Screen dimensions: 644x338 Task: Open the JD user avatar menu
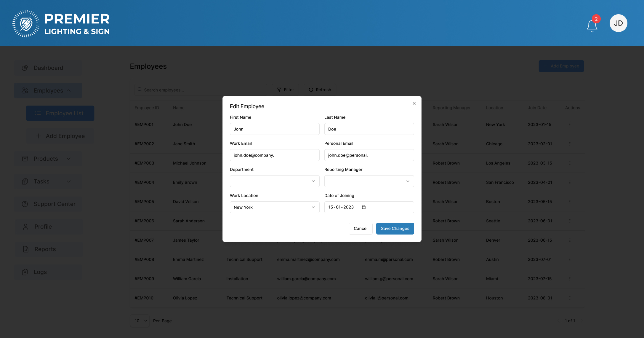click(618, 23)
